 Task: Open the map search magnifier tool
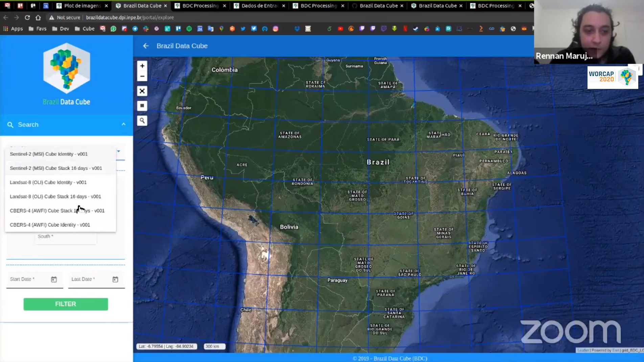pyautogui.click(x=142, y=121)
